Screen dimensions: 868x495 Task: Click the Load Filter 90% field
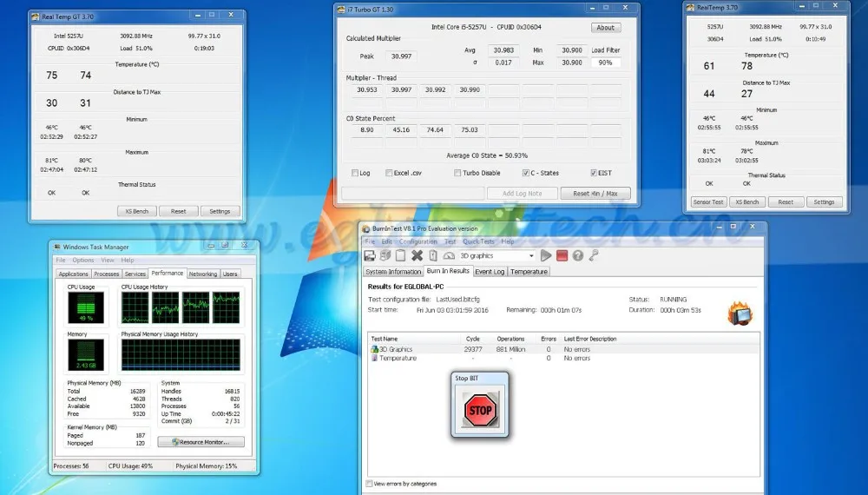pyautogui.click(x=606, y=63)
